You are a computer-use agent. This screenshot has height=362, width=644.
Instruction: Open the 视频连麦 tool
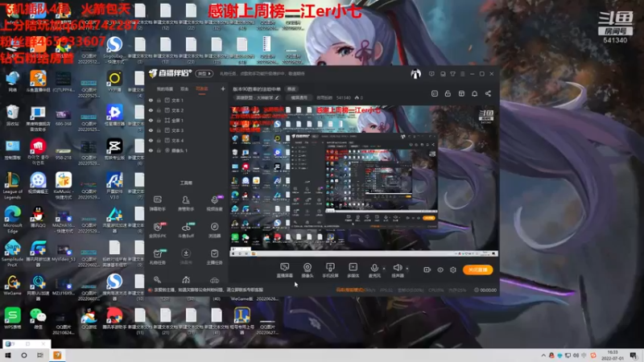click(x=214, y=204)
